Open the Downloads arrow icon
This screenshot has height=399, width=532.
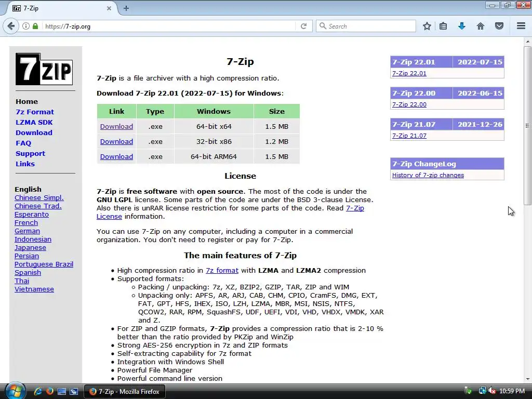tap(462, 26)
